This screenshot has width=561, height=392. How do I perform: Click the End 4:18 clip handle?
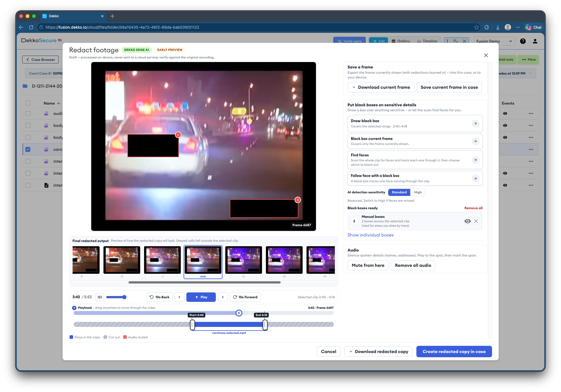[x=265, y=325]
